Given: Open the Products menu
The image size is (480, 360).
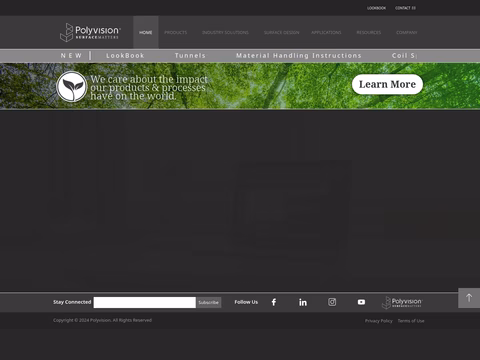Looking at the screenshot, I should click(176, 32).
